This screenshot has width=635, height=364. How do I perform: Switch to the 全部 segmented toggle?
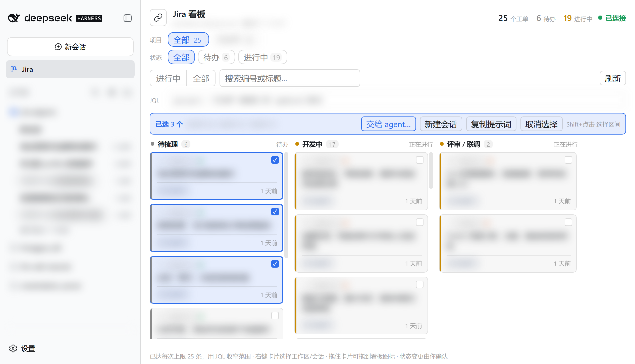[201, 78]
